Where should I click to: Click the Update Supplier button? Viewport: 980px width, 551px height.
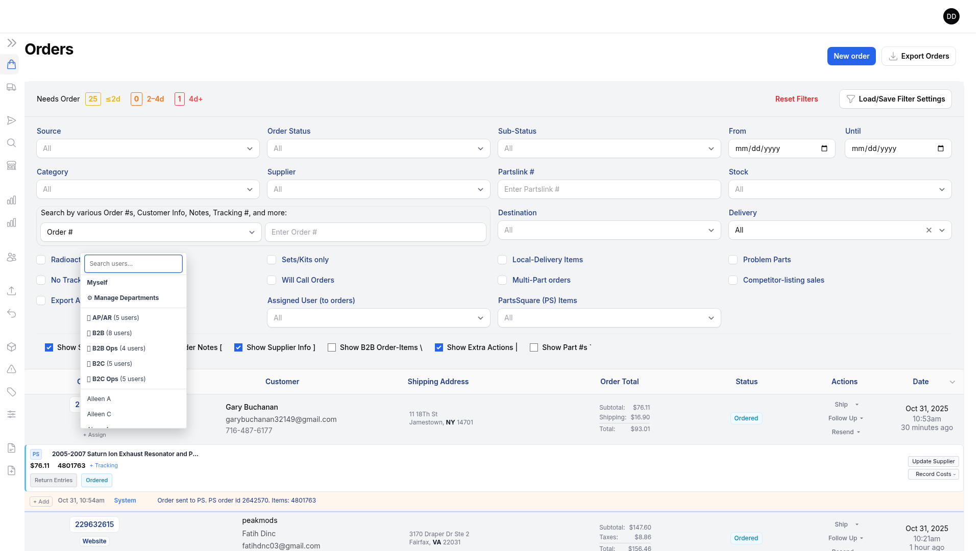tap(933, 461)
